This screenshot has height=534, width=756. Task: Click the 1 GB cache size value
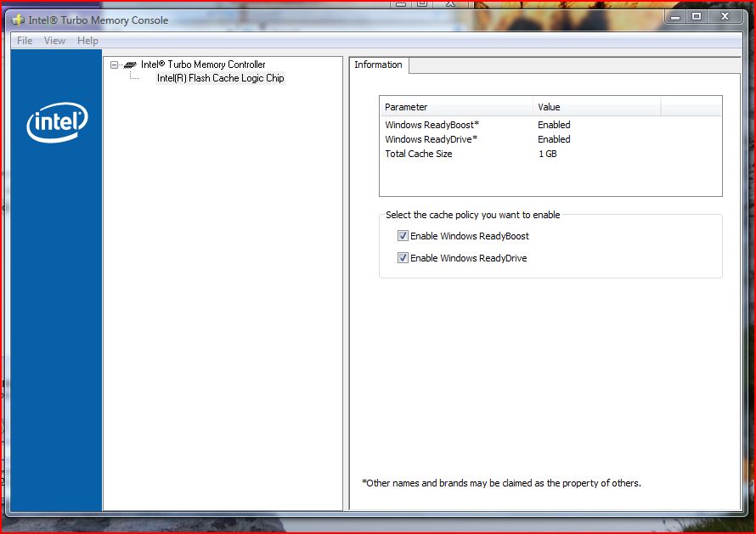(548, 154)
